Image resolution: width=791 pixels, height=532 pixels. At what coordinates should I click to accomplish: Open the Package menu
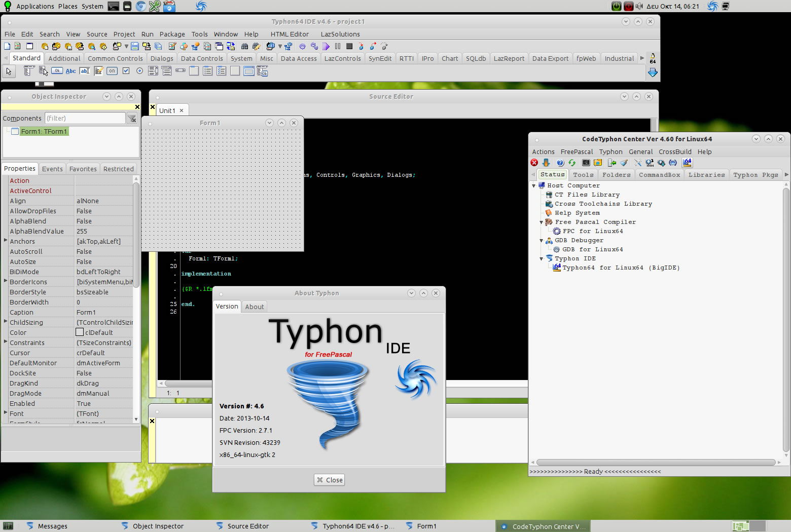[172, 34]
